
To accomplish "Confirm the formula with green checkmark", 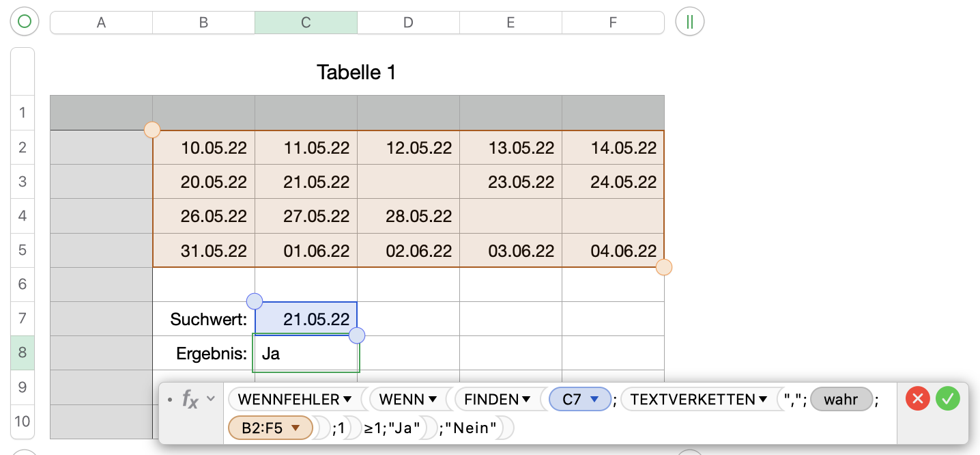I will tap(947, 399).
